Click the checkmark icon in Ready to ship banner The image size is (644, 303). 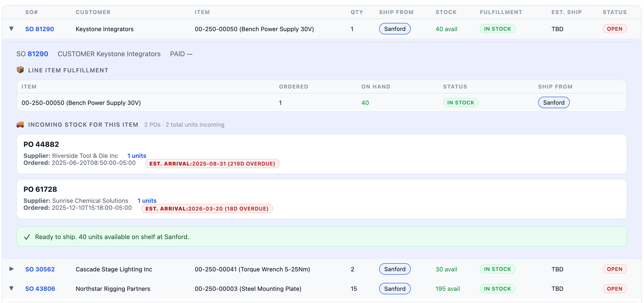[27, 237]
